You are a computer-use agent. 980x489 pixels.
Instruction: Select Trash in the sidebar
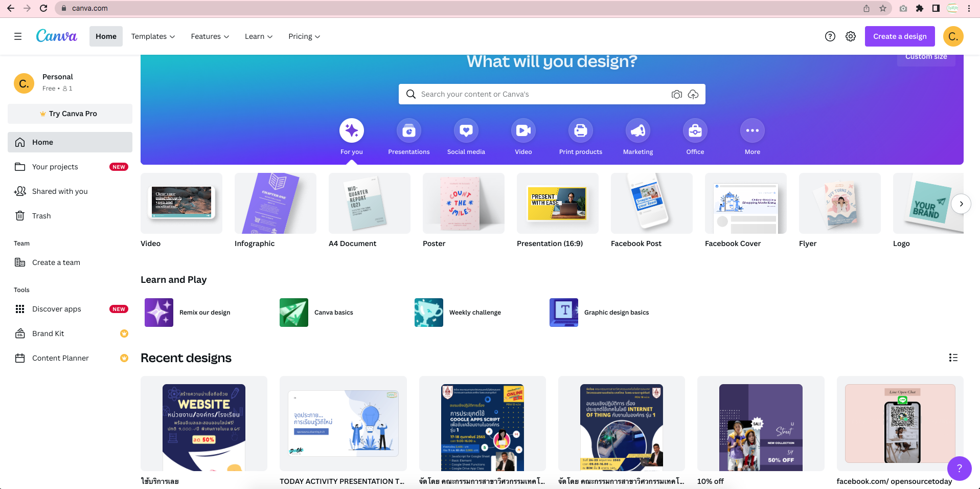click(41, 216)
